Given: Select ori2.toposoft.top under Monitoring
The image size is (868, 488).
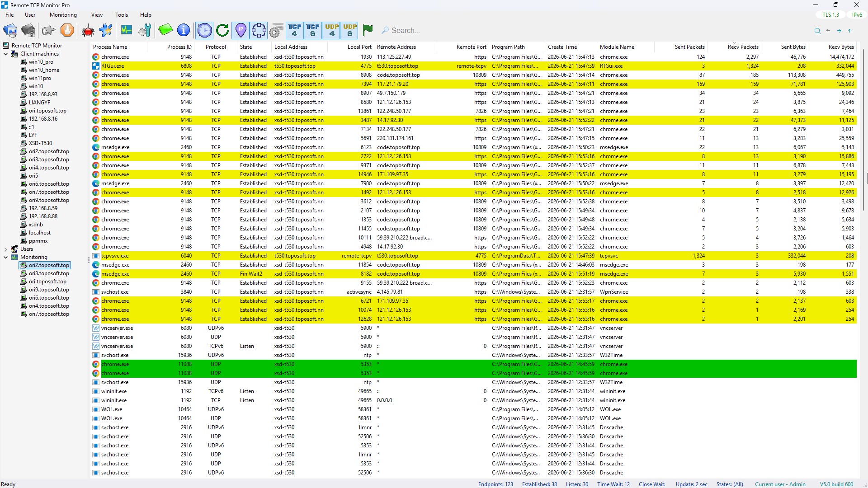Looking at the screenshot, I should [x=49, y=265].
